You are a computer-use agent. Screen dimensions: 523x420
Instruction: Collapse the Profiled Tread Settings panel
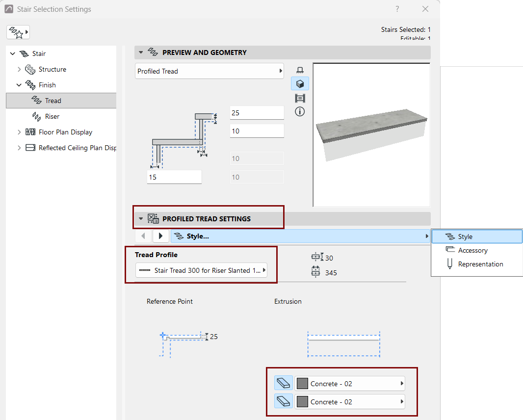[x=141, y=219]
